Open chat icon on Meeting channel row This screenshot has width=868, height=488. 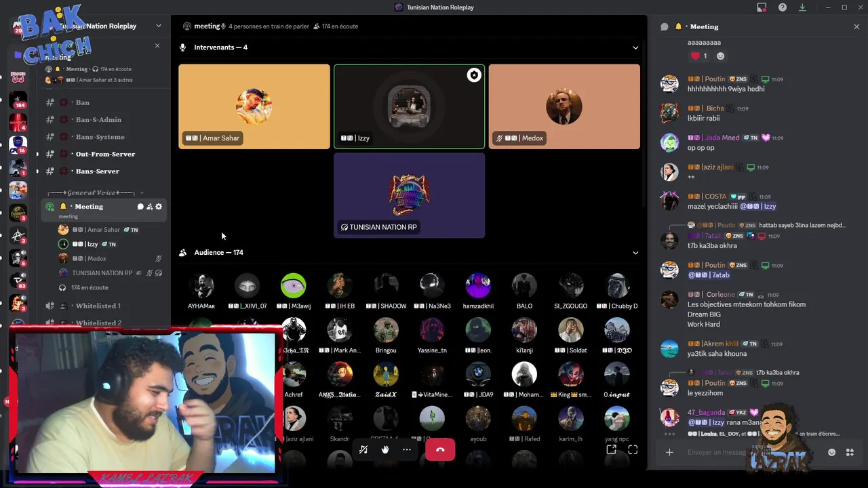140,207
